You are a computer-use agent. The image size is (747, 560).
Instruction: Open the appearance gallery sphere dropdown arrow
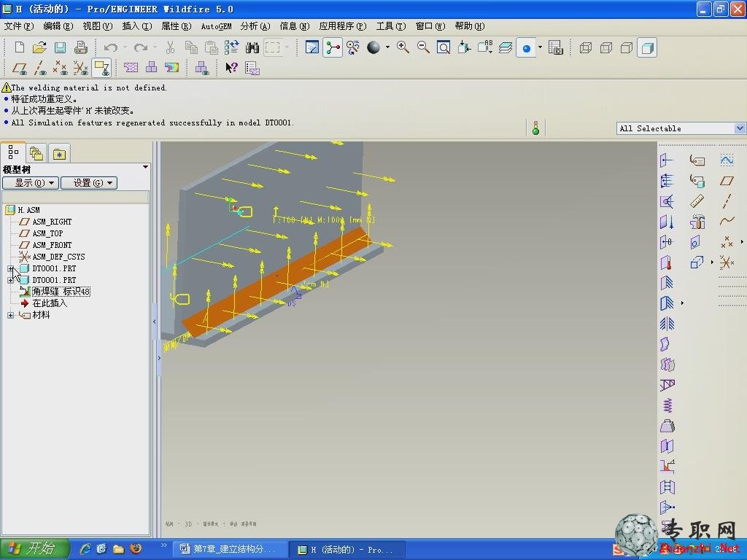point(387,47)
